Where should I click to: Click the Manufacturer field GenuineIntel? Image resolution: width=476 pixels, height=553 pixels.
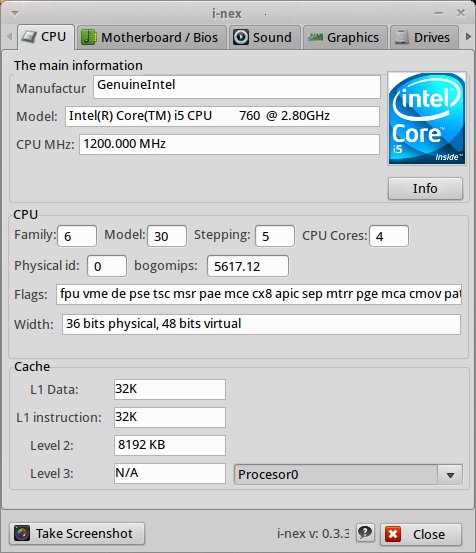click(237, 87)
